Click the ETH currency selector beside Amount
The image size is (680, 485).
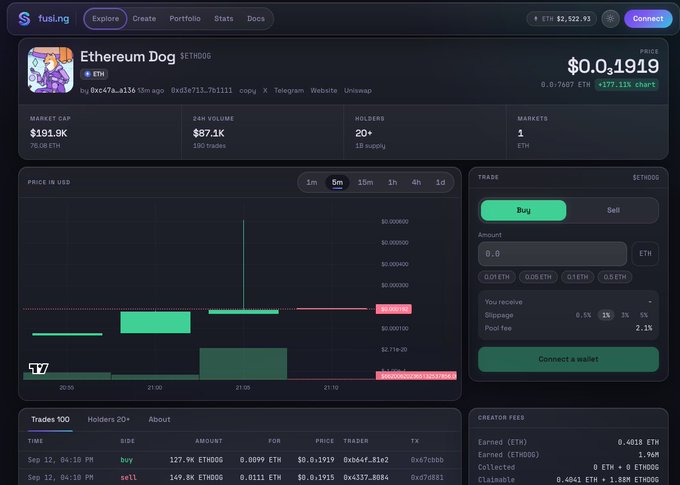[x=645, y=254]
